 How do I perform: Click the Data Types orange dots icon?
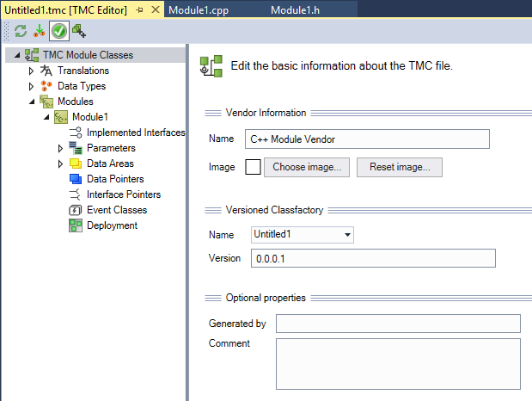tap(46, 86)
